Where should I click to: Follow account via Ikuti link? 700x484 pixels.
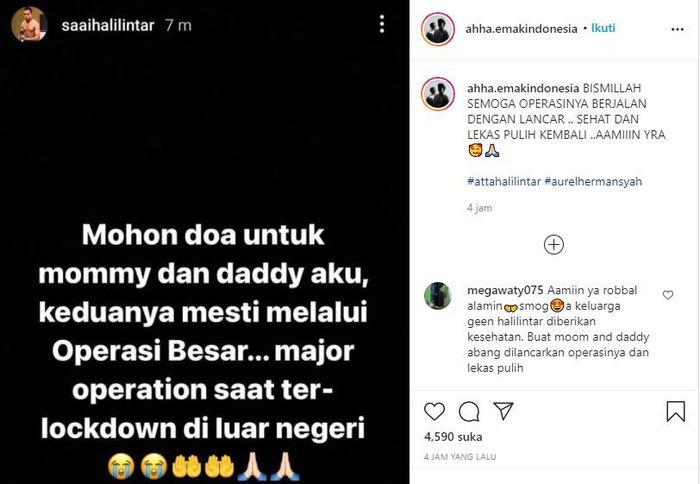(603, 28)
